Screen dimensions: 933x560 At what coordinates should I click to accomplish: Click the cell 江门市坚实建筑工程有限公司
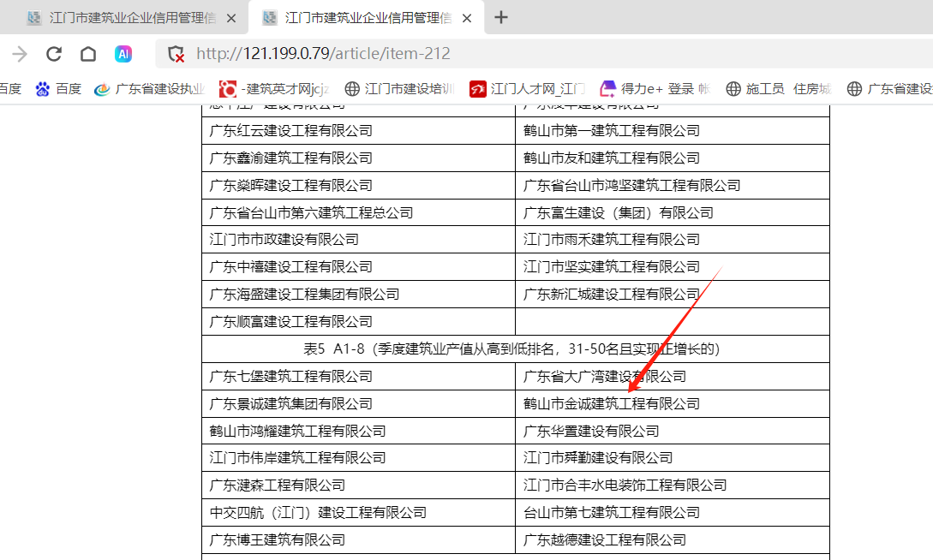pos(673,267)
